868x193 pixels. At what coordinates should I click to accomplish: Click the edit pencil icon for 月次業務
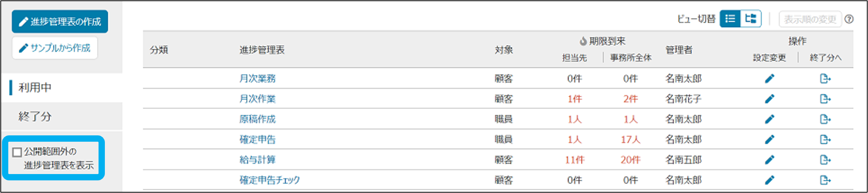point(769,79)
